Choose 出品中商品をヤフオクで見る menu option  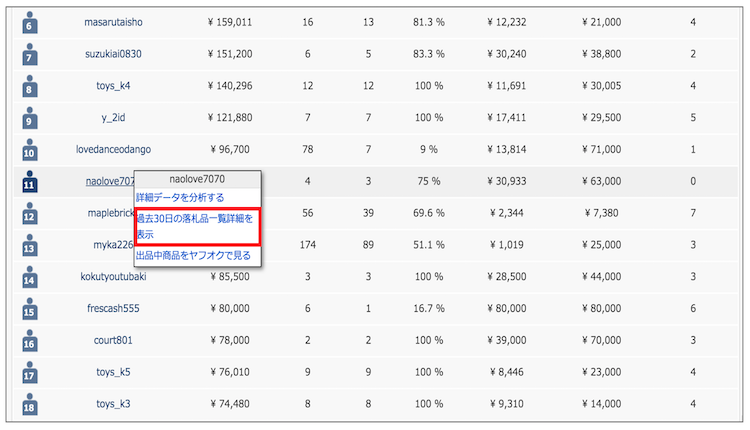pyautogui.click(x=194, y=256)
